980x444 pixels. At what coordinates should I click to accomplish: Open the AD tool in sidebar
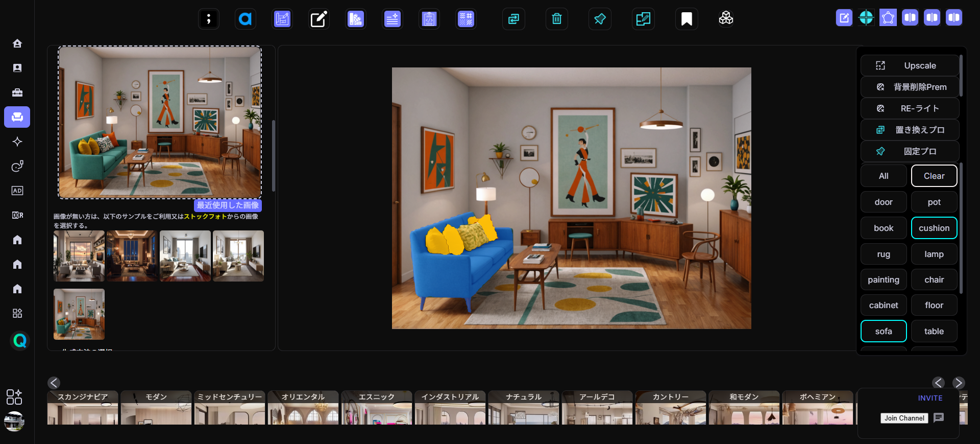click(x=17, y=191)
